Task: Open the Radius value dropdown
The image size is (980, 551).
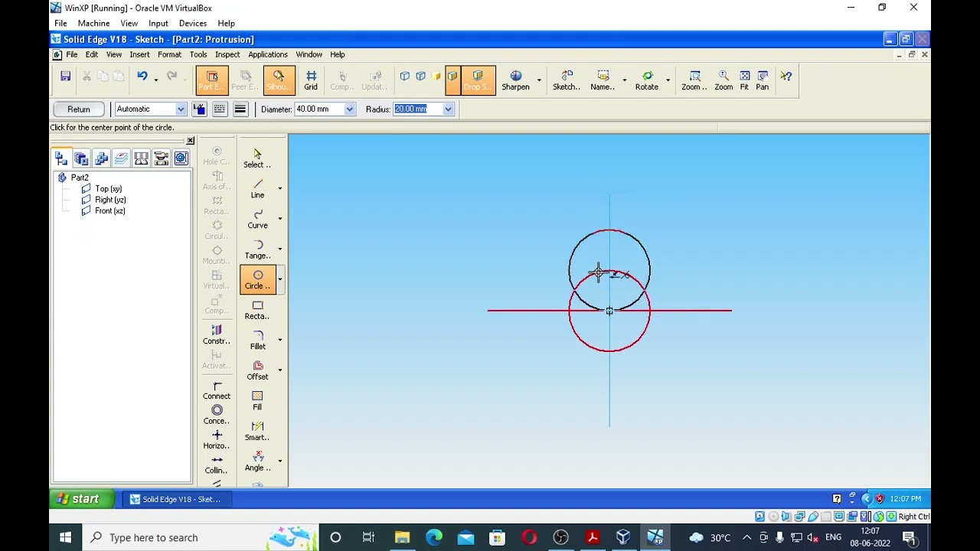Action: click(x=448, y=109)
